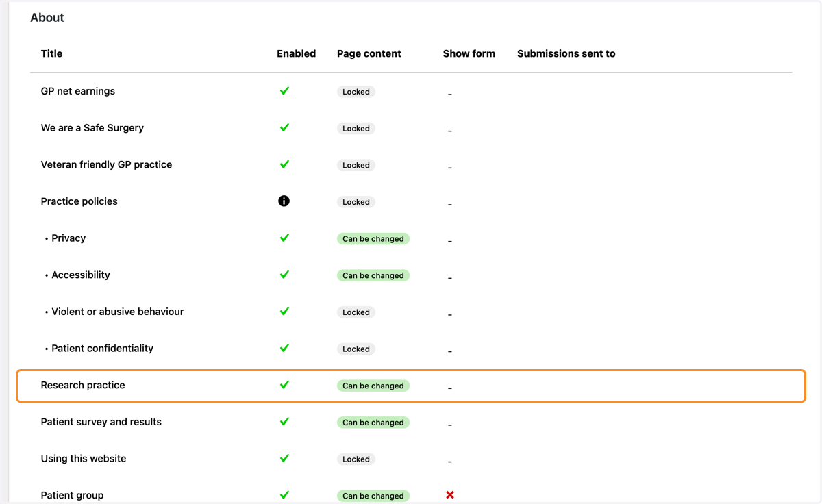This screenshot has height=504, width=822.
Task: Click the info icon for Practice policies
Action: (x=284, y=201)
